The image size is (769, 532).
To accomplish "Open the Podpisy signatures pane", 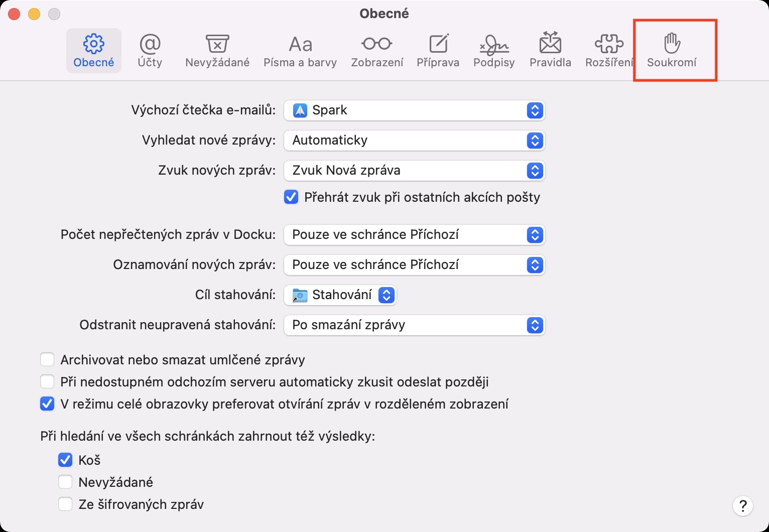I will [494, 51].
